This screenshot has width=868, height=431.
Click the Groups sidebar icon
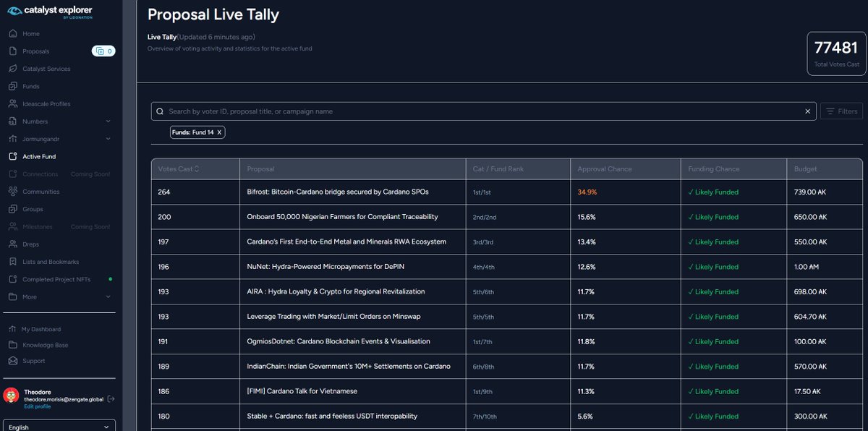12,209
